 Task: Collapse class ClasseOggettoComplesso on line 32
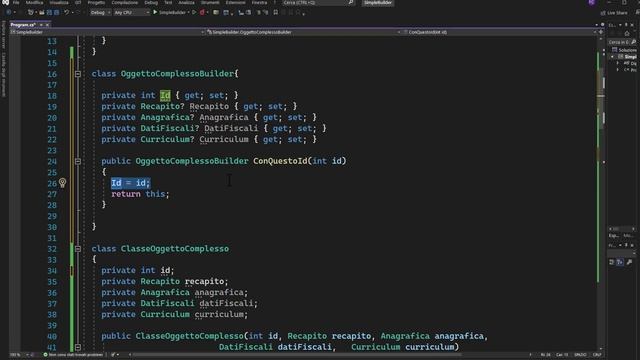(x=78, y=249)
